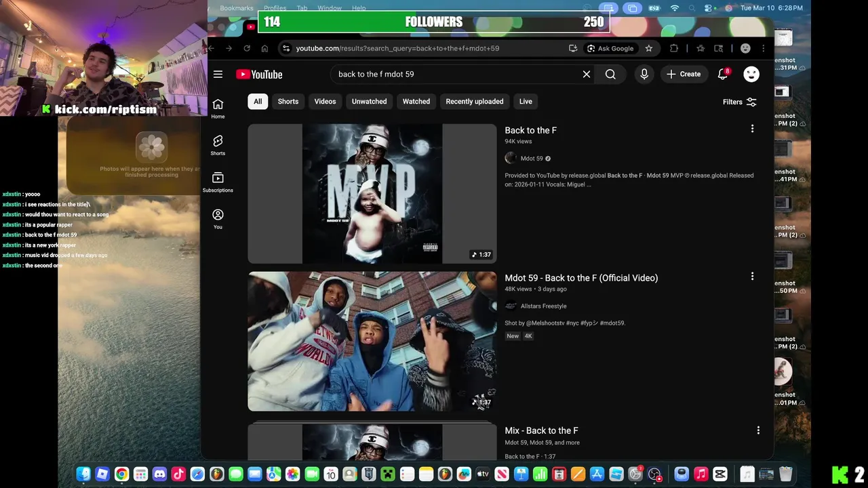Open the Create dropdown button

coord(684,75)
